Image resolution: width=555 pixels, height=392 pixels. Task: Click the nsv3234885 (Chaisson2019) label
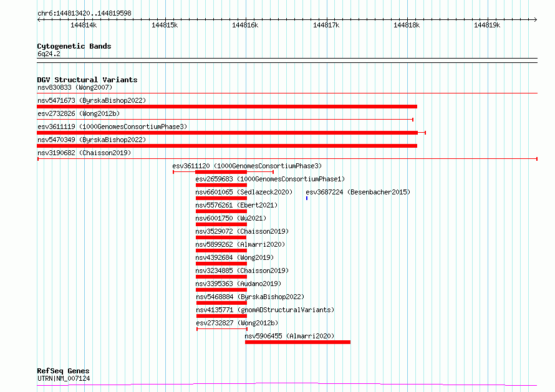point(242,270)
